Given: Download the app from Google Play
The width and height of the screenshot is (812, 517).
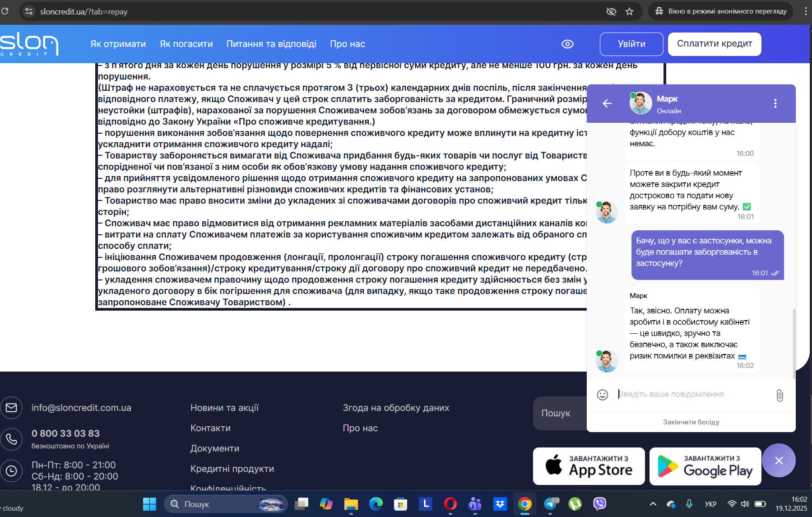Looking at the screenshot, I should tap(705, 466).
